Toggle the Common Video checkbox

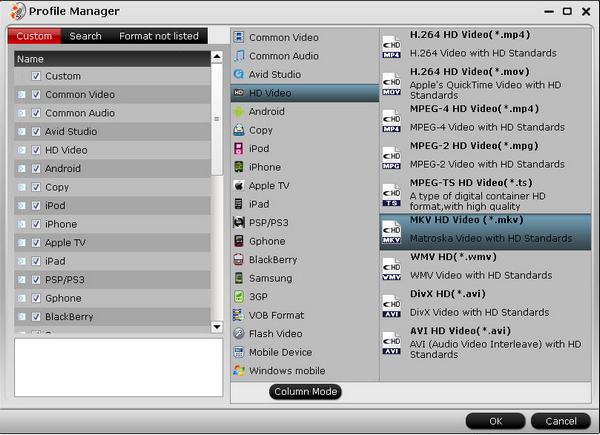pyautogui.click(x=36, y=94)
